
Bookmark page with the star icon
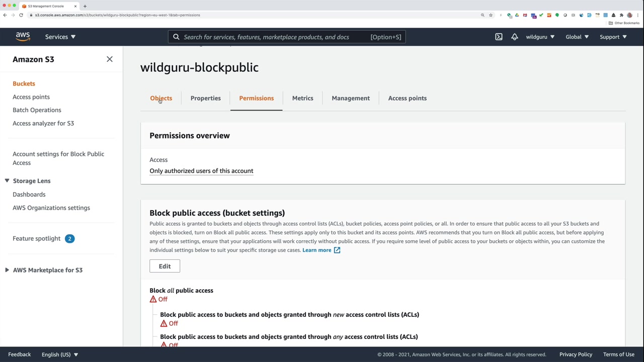pos(491,15)
